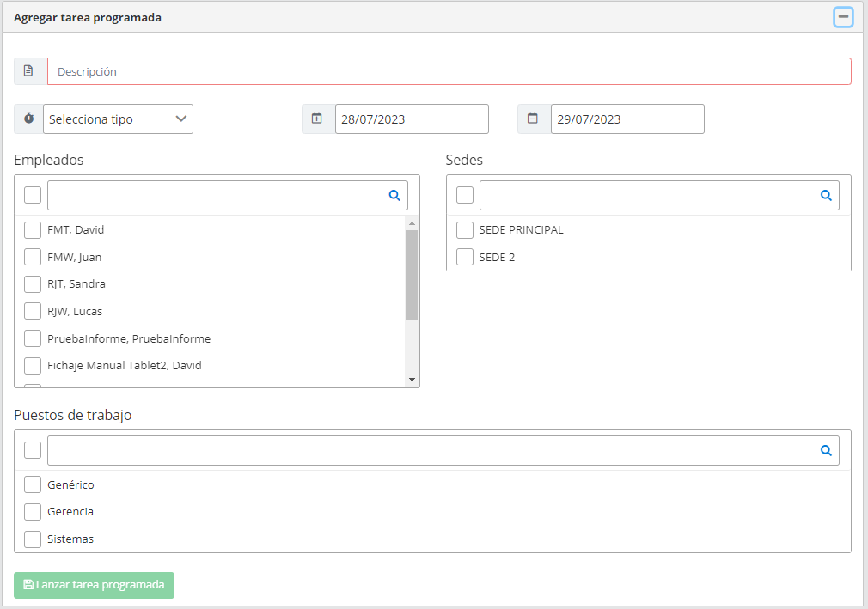
Task: Click the document icon beside Descripción
Action: click(29, 71)
